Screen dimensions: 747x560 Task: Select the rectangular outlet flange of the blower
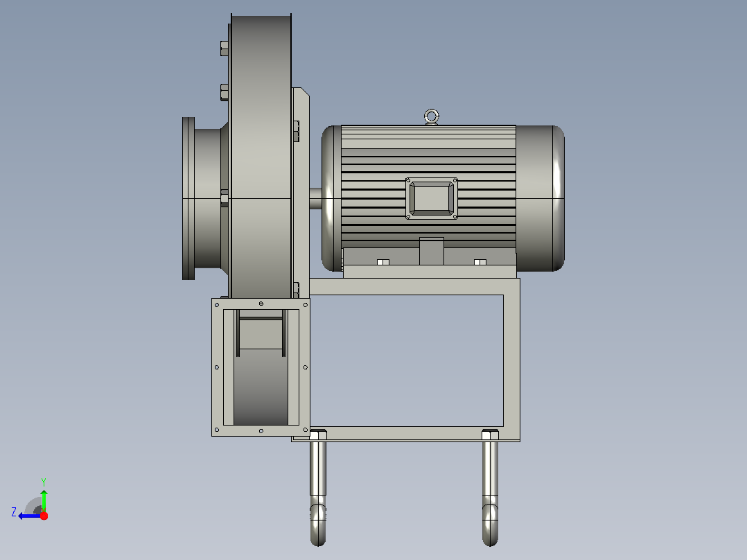[x=261, y=367]
